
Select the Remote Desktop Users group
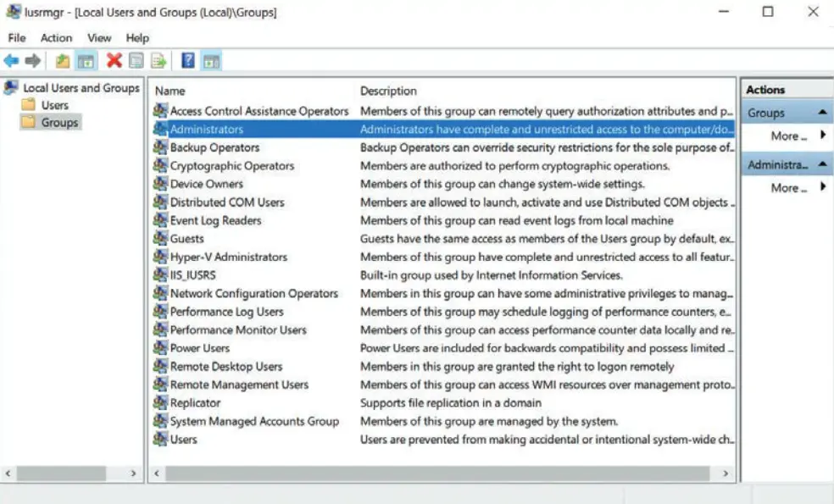[225, 367]
